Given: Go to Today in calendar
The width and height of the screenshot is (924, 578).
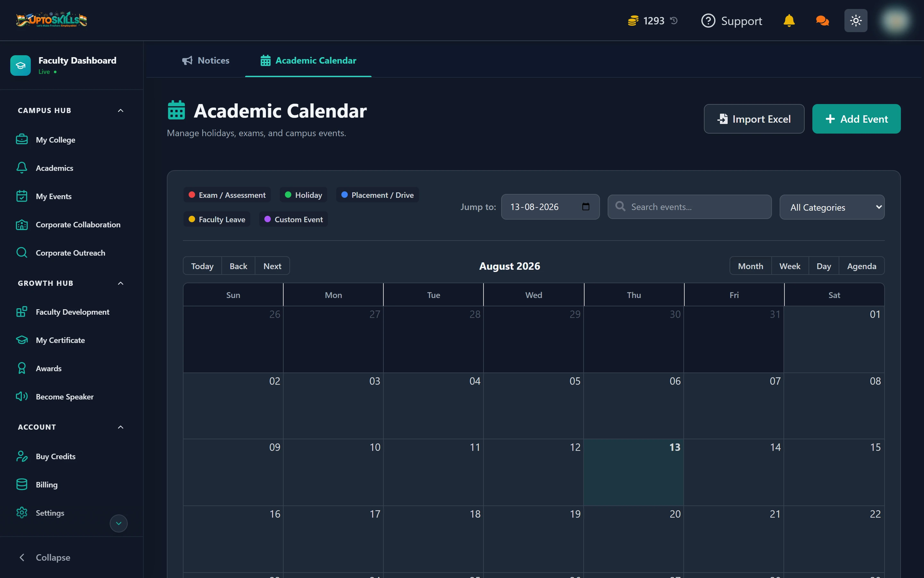Looking at the screenshot, I should [x=202, y=266].
